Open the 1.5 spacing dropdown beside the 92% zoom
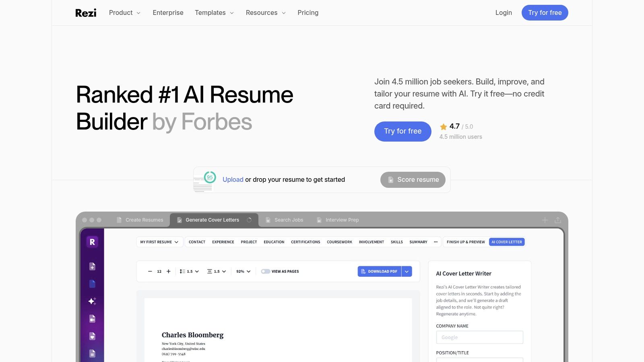 point(217,271)
